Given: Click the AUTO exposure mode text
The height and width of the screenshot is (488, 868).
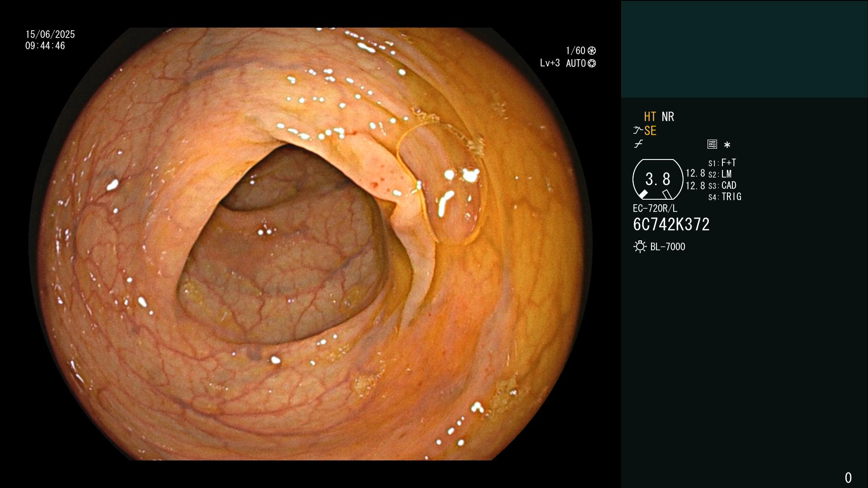Looking at the screenshot, I should tap(576, 63).
